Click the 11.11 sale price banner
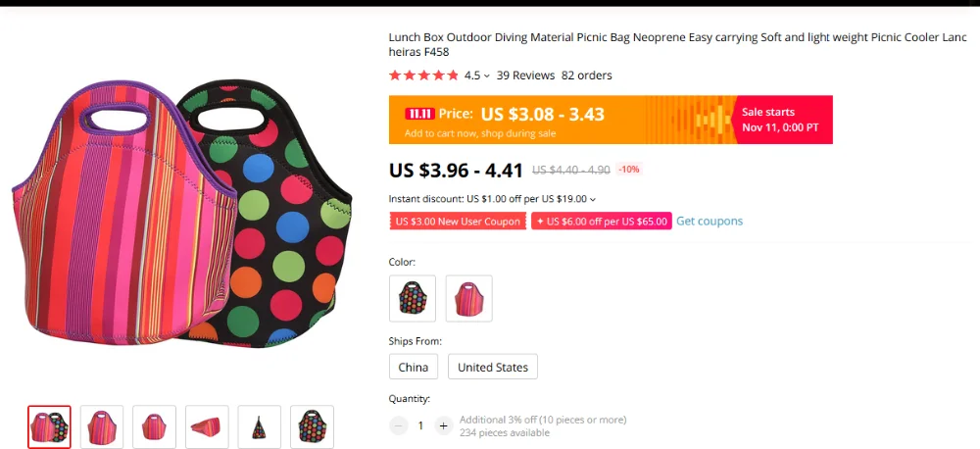 coord(611,120)
